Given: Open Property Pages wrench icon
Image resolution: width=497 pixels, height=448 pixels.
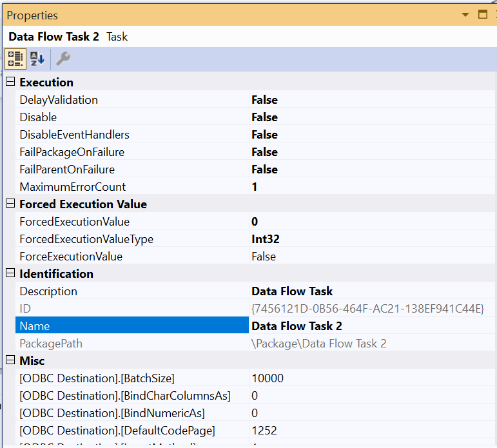Looking at the screenshot, I should [63, 59].
